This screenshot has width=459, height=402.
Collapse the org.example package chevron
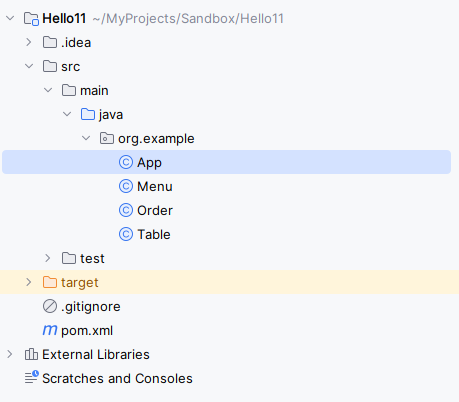tap(86, 138)
